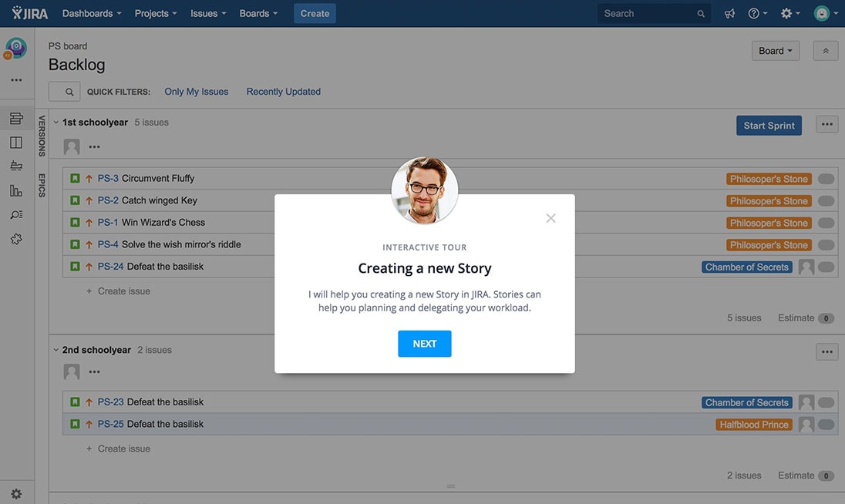845x504 pixels.
Task: Open Issues search icon in sidebar
Action: click(16, 214)
